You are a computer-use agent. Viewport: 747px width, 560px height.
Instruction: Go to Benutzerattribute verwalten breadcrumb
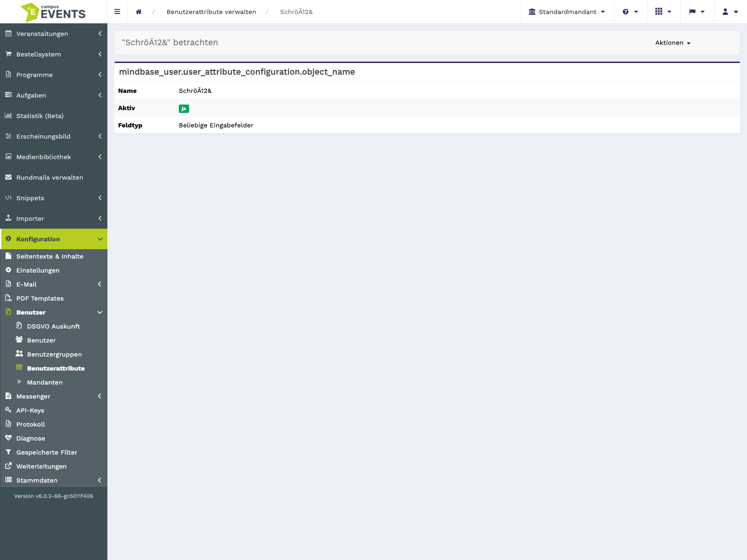(x=211, y=12)
